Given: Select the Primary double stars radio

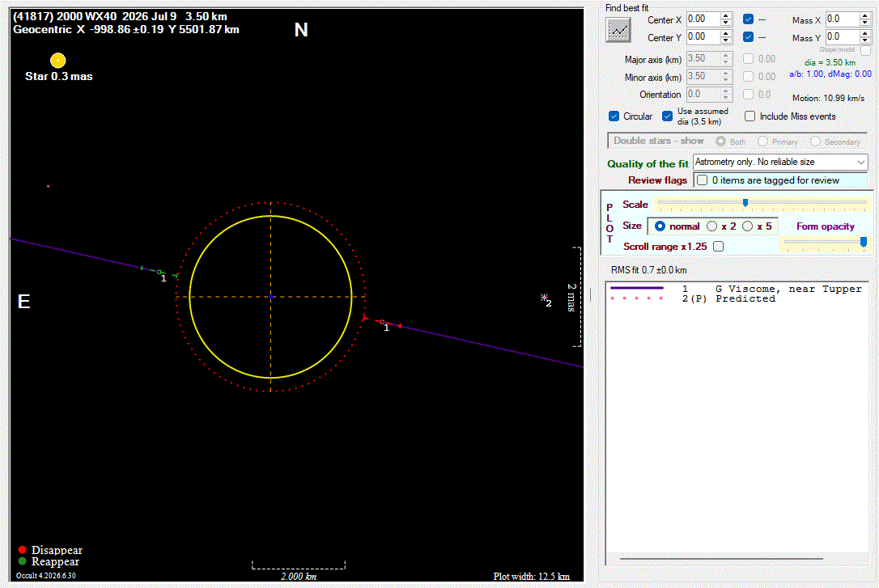Looking at the screenshot, I should pyautogui.click(x=762, y=141).
